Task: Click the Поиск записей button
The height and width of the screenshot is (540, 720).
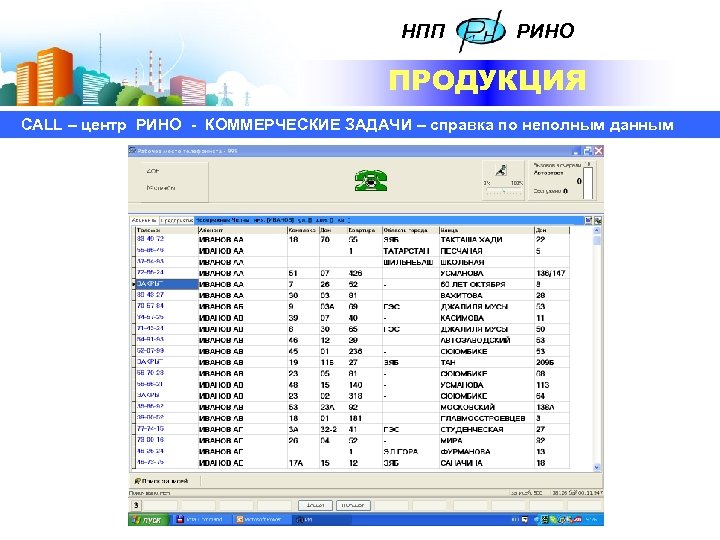Action: coord(161,481)
